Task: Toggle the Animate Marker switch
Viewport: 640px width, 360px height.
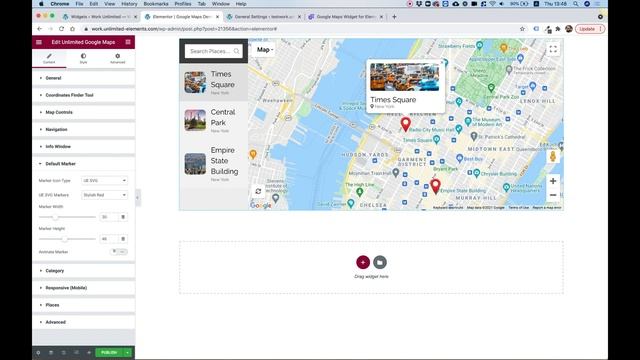Action: point(119,252)
